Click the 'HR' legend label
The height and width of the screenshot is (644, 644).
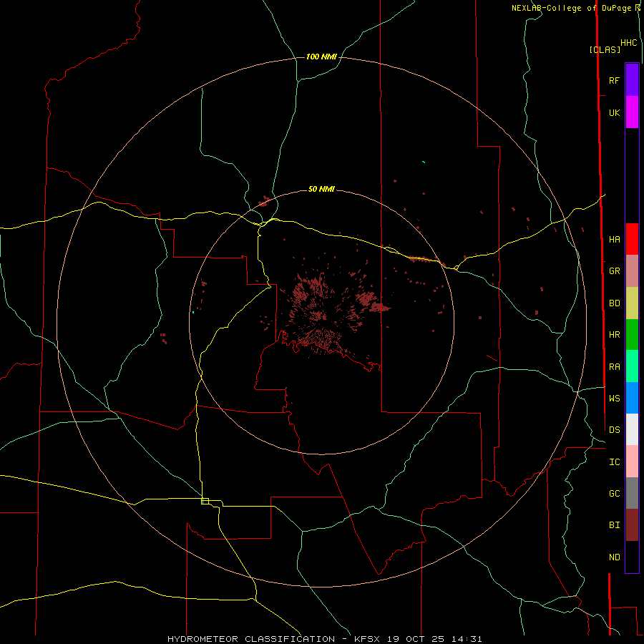pyautogui.click(x=615, y=335)
